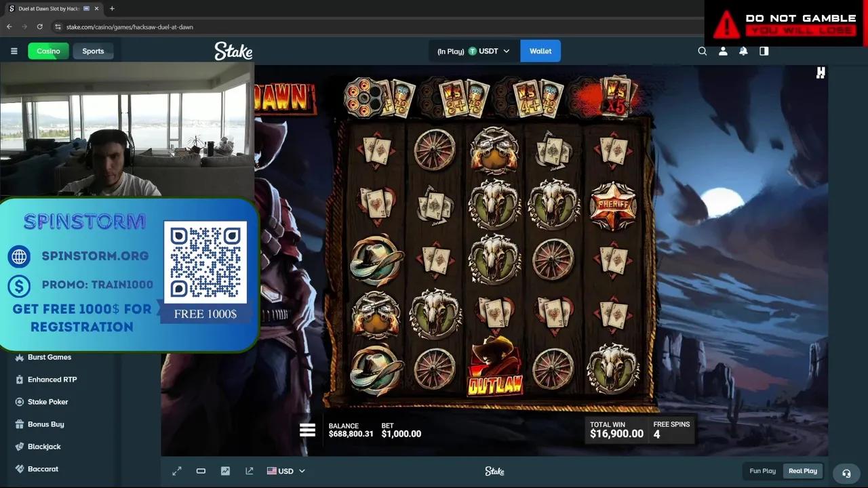Image resolution: width=868 pixels, height=488 pixels.
Task: Switch to the Casino section
Action: 48,51
